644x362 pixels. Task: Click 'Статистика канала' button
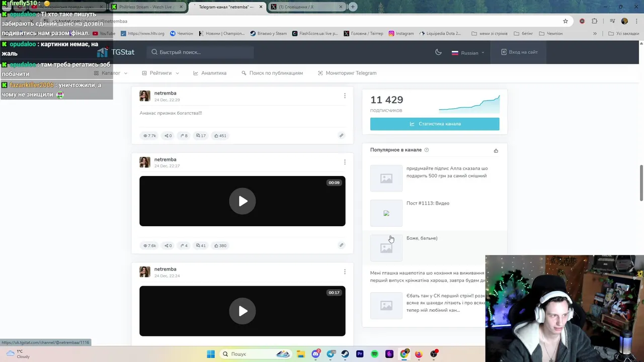click(435, 124)
